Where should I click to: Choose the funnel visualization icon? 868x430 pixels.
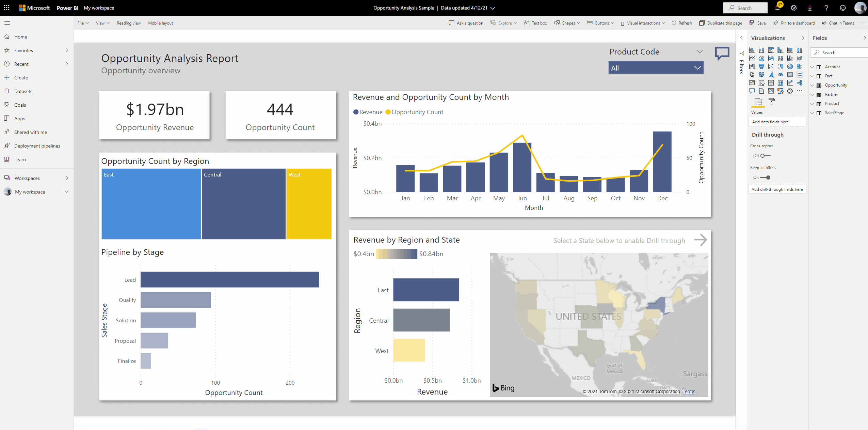click(761, 66)
